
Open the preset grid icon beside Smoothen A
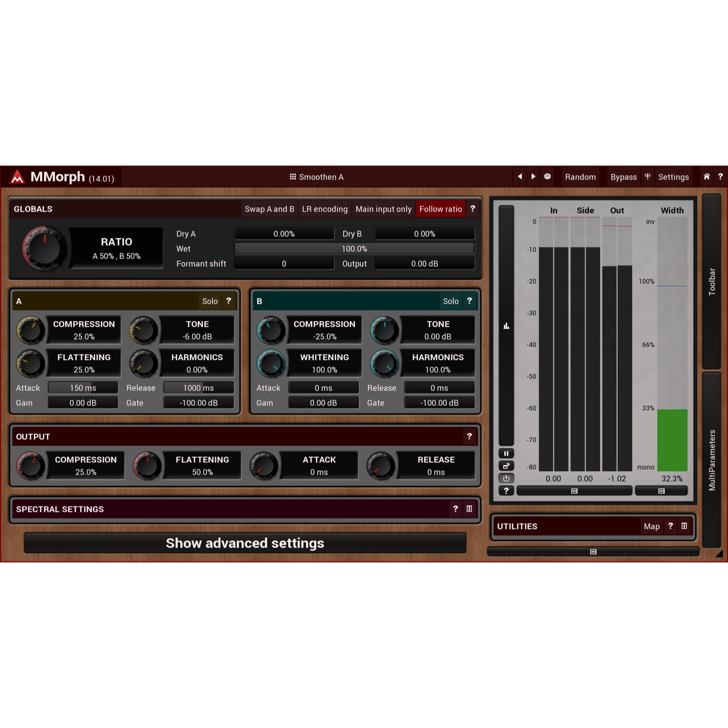(292, 177)
